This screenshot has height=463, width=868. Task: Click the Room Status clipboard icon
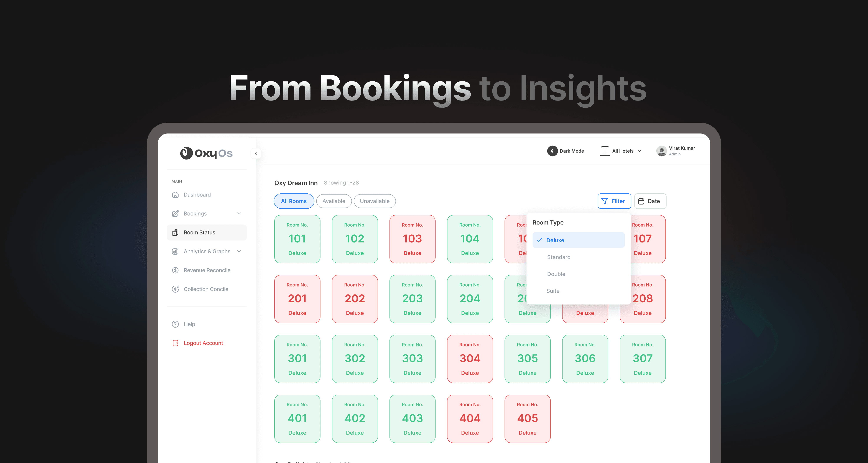coord(175,232)
